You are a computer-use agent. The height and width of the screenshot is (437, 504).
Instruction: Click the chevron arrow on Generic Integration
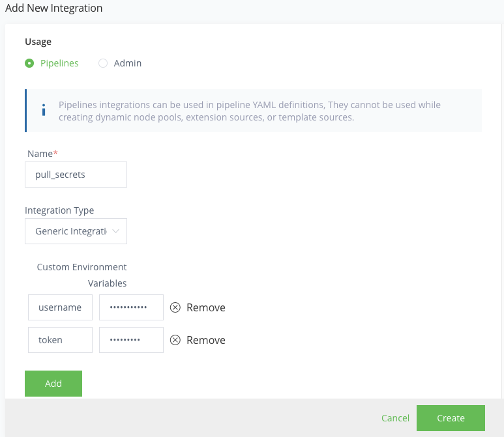(x=115, y=231)
